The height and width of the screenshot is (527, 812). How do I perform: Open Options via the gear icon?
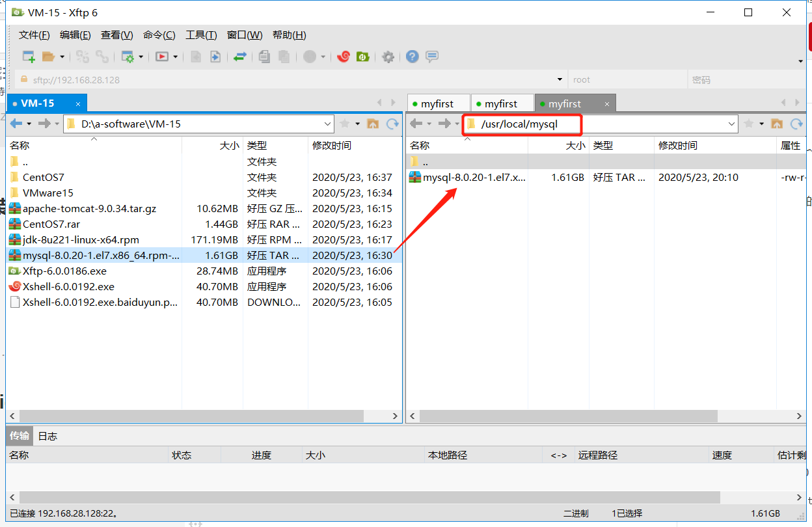[x=388, y=57]
